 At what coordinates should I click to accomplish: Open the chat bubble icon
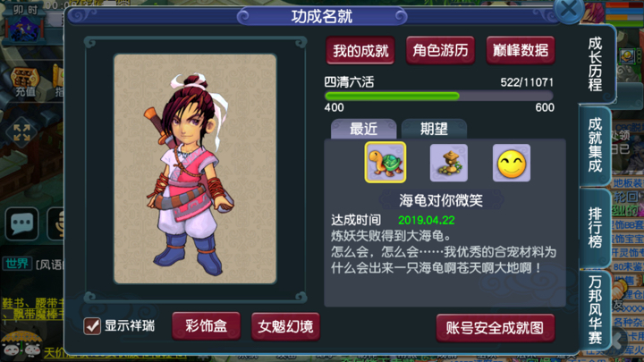(21, 223)
